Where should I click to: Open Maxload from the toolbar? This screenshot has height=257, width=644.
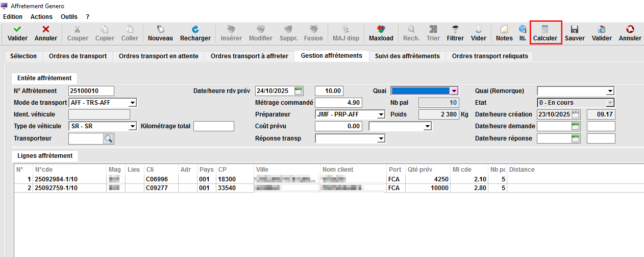(381, 30)
